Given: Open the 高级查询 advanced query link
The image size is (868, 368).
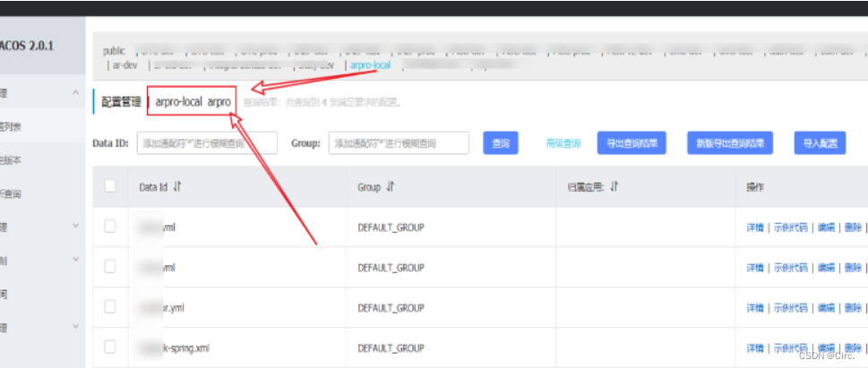Looking at the screenshot, I should tap(563, 143).
